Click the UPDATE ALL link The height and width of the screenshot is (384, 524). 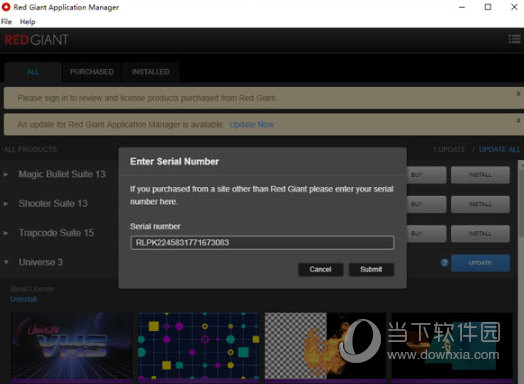499,149
